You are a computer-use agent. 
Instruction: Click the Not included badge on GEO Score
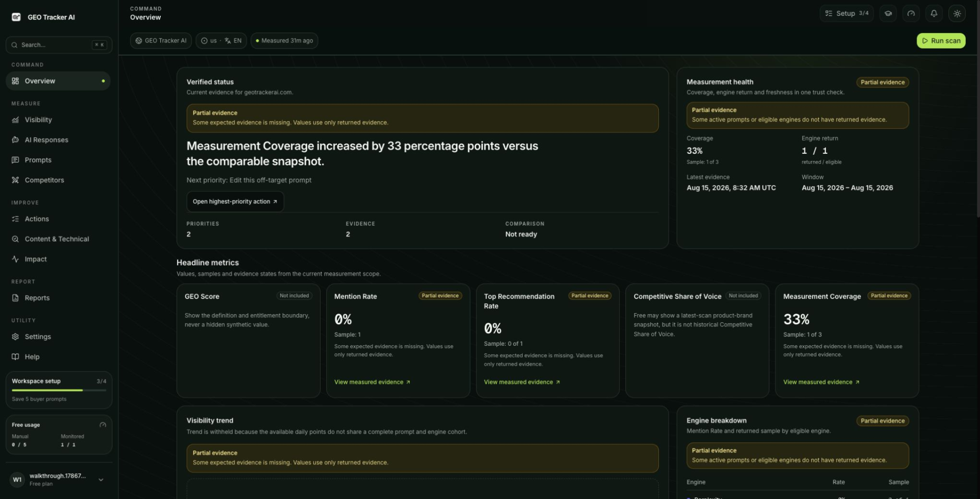coord(294,296)
